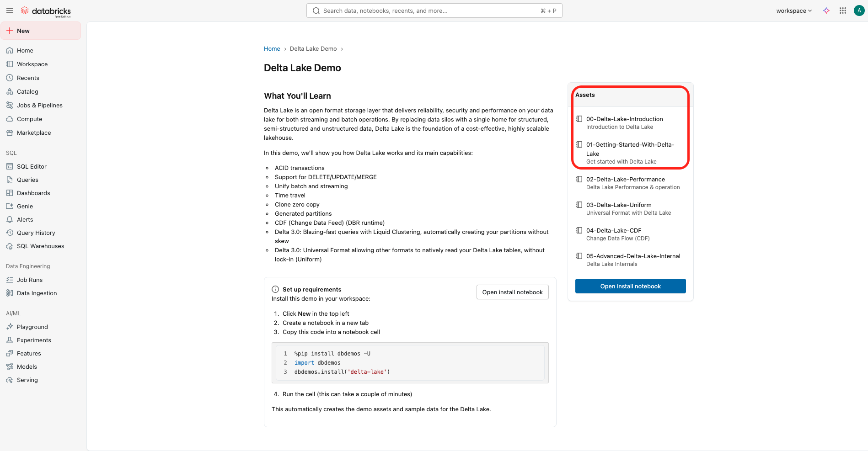Toggle the sidebar with the hamburger menu

10,11
